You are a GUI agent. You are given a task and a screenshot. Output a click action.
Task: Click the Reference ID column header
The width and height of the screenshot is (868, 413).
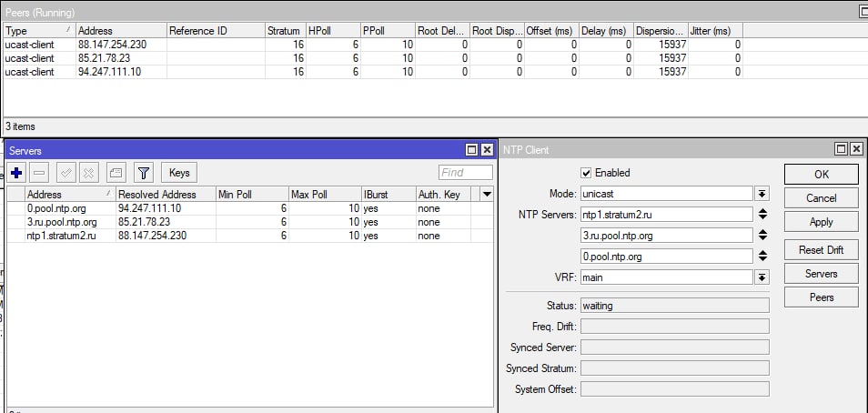click(x=216, y=31)
